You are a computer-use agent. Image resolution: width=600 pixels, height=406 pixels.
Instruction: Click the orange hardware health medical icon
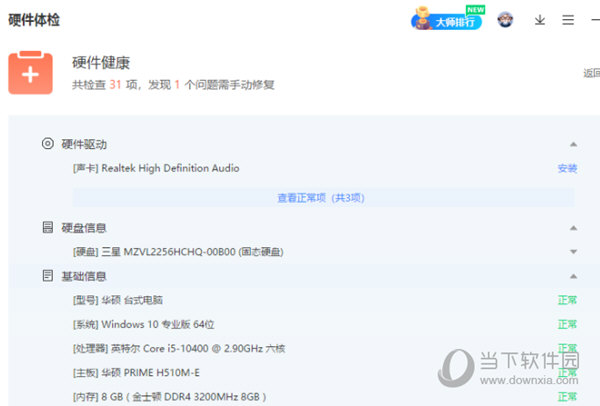(x=30, y=73)
